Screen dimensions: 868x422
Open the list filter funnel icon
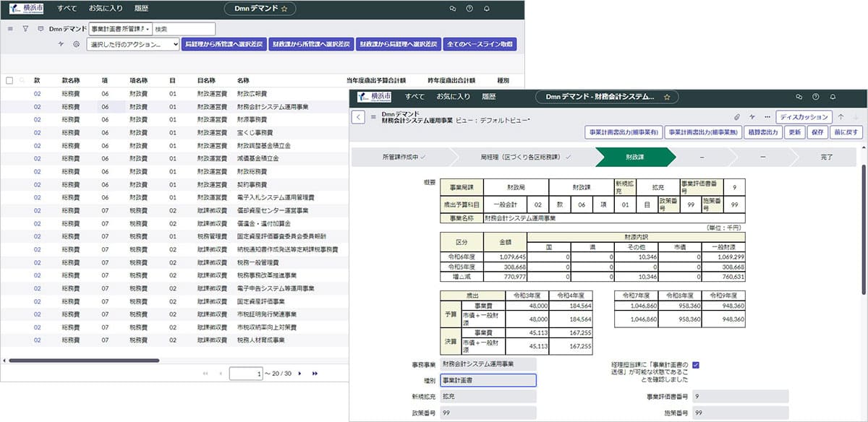pyautogui.click(x=25, y=30)
